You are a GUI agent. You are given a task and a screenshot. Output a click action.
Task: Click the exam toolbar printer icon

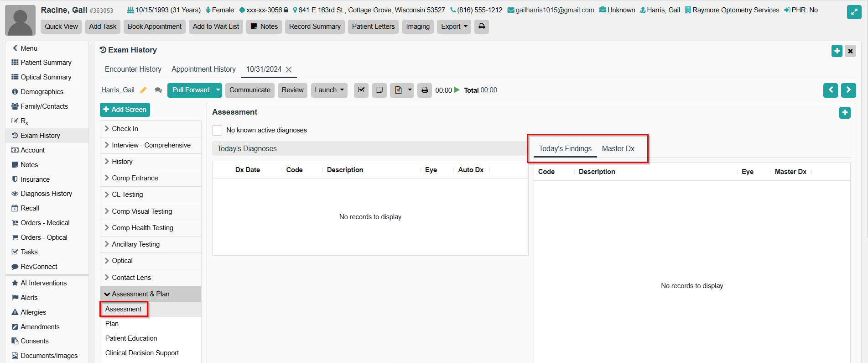[x=424, y=90]
